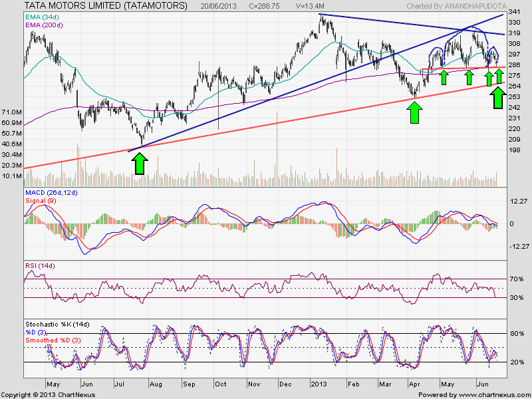Click the 50.7M volume axis label
532x399 pixels.
[12, 133]
